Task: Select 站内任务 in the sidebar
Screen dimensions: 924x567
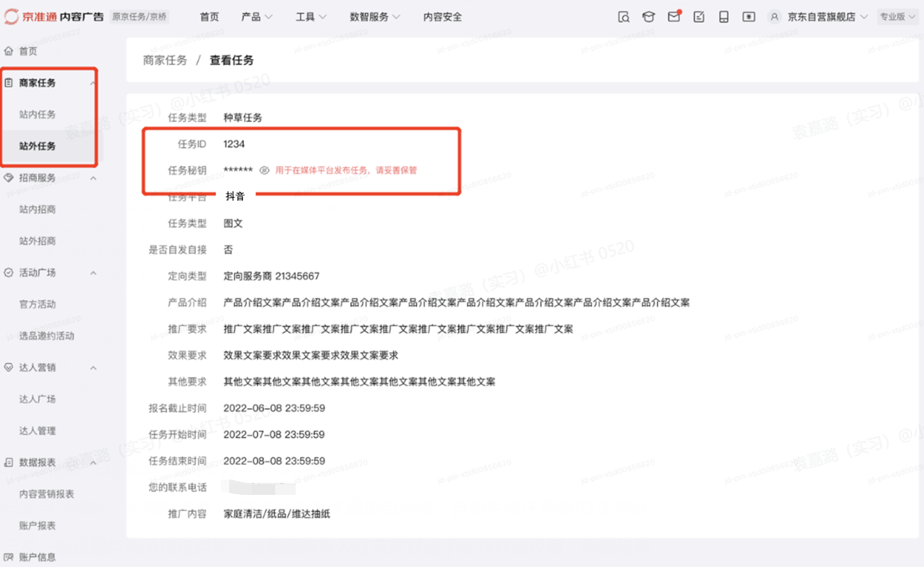Action: (x=37, y=115)
